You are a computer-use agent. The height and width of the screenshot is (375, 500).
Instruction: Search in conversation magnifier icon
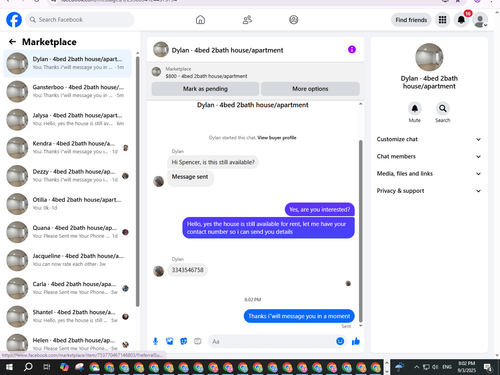pos(443,108)
